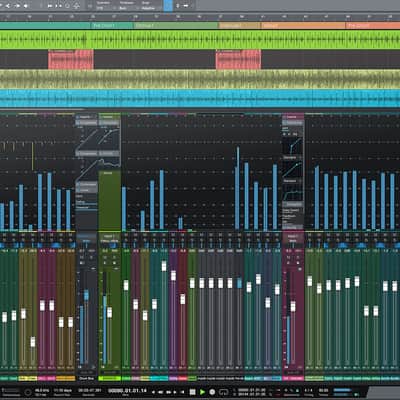Click the 48.0 kHz sample rate readout
Image resolution: width=400 pixels, height=400 pixels.
pos(42,390)
